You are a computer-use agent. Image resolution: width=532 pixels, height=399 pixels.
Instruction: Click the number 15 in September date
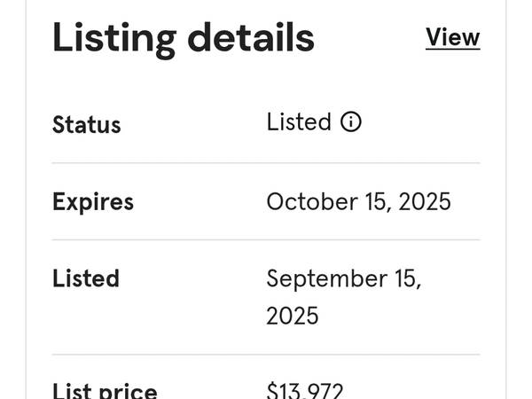(408, 279)
